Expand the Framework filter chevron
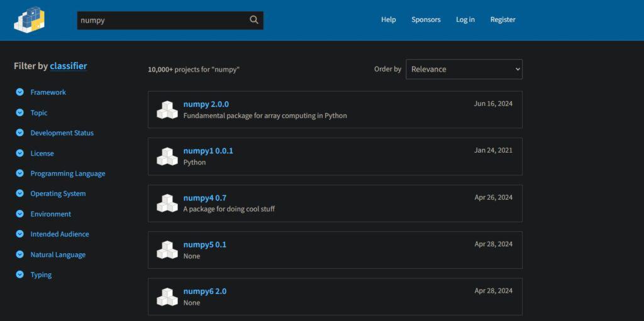This screenshot has height=321, width=644. pyautogui.click(x=19, y=92)
